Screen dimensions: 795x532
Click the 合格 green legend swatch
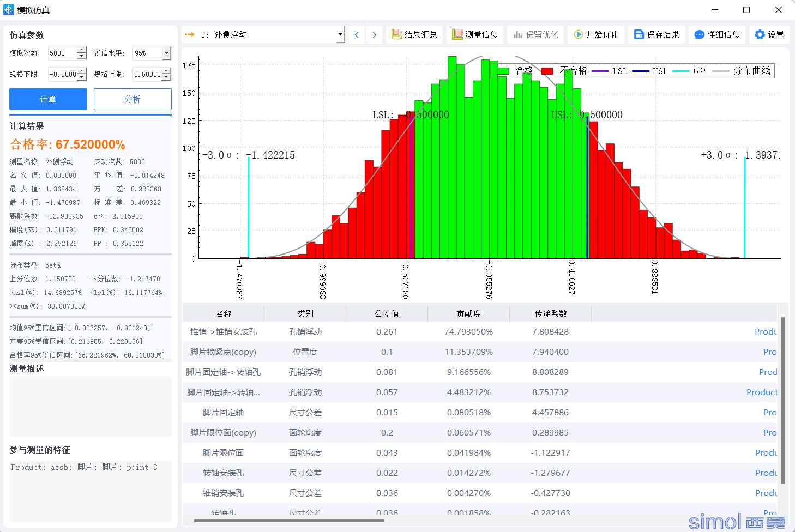[503, 71]
